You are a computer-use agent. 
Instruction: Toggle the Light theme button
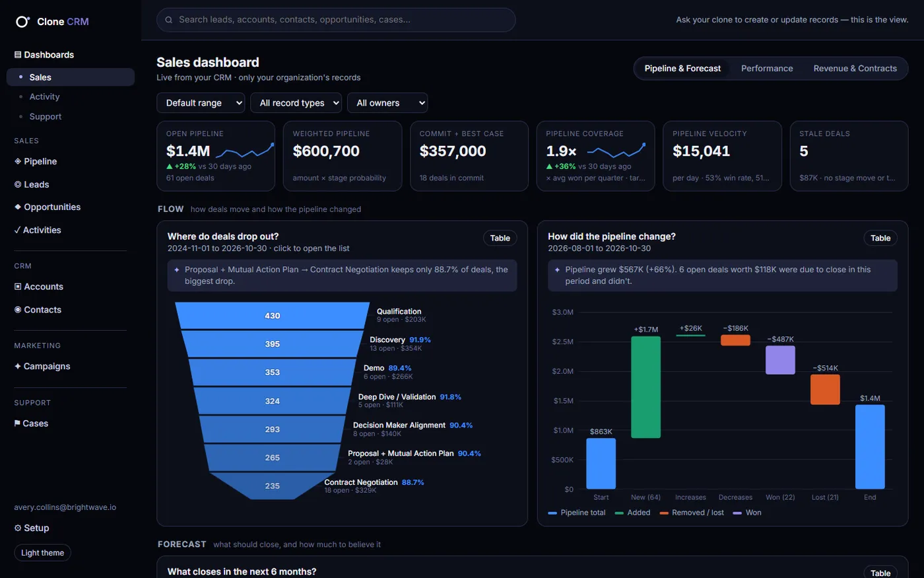[x=42, y=553]
